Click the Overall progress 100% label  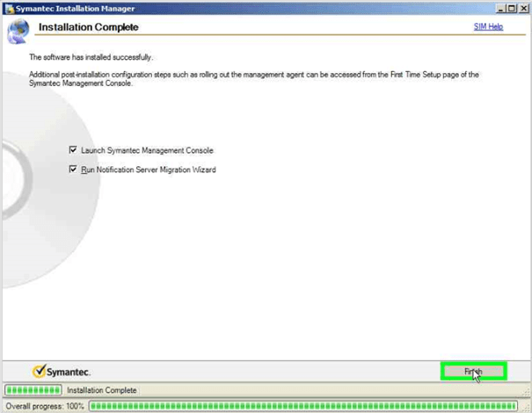(x=44, y=406)
